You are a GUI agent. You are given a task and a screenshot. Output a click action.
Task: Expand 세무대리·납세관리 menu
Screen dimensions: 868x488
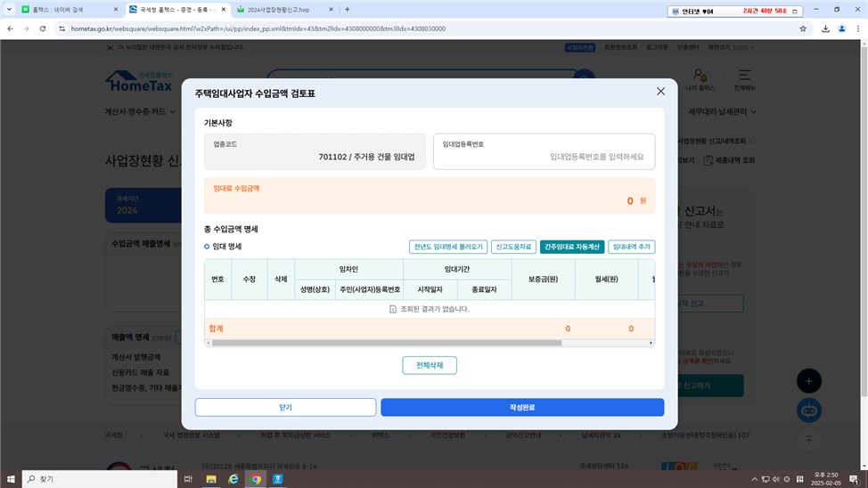723,112
